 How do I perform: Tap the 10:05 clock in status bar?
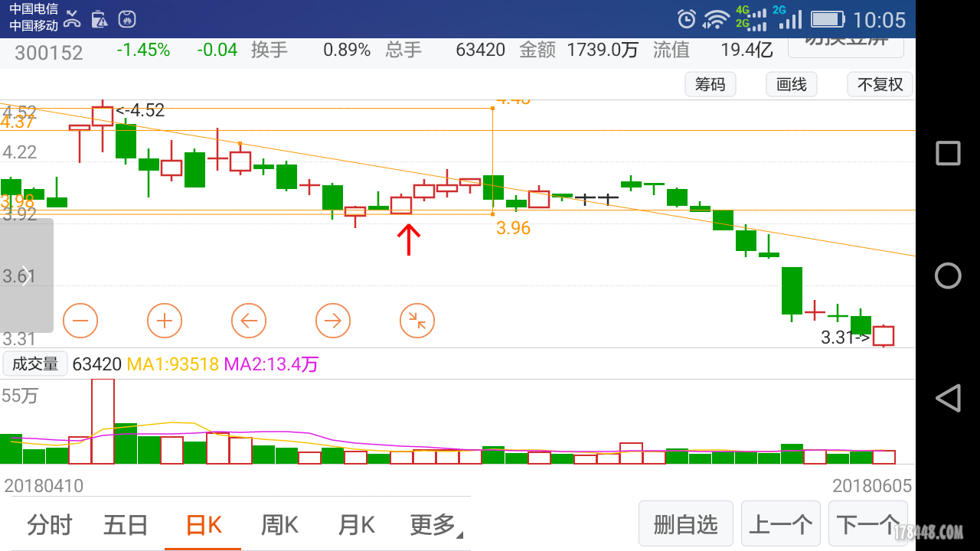879,20
